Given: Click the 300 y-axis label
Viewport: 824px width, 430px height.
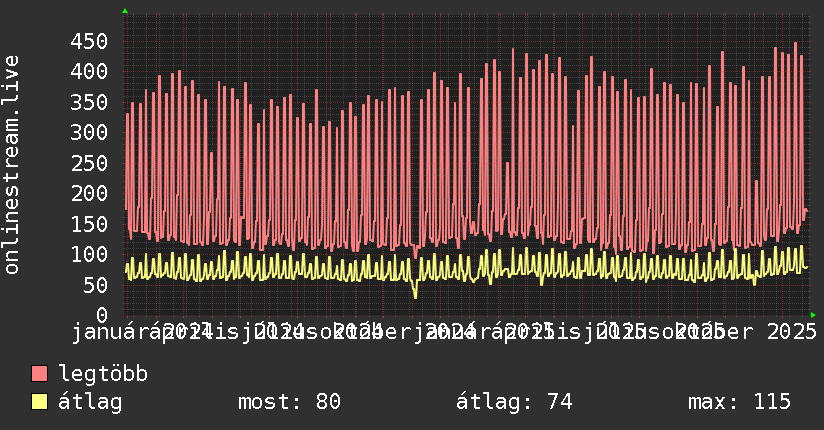Looking at the screenshot, I should (89, 132).
